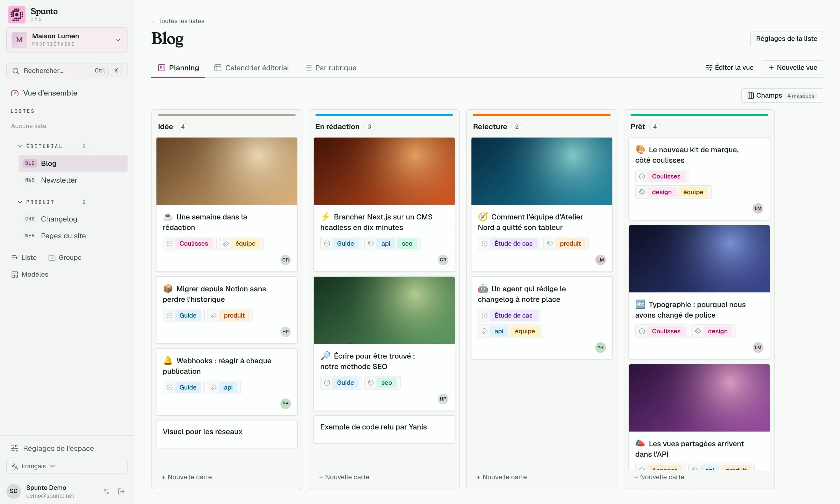Screen dimensions: 840x504
Task: Open Newsletter list in sidebar
Action: (x=73, y=180)
